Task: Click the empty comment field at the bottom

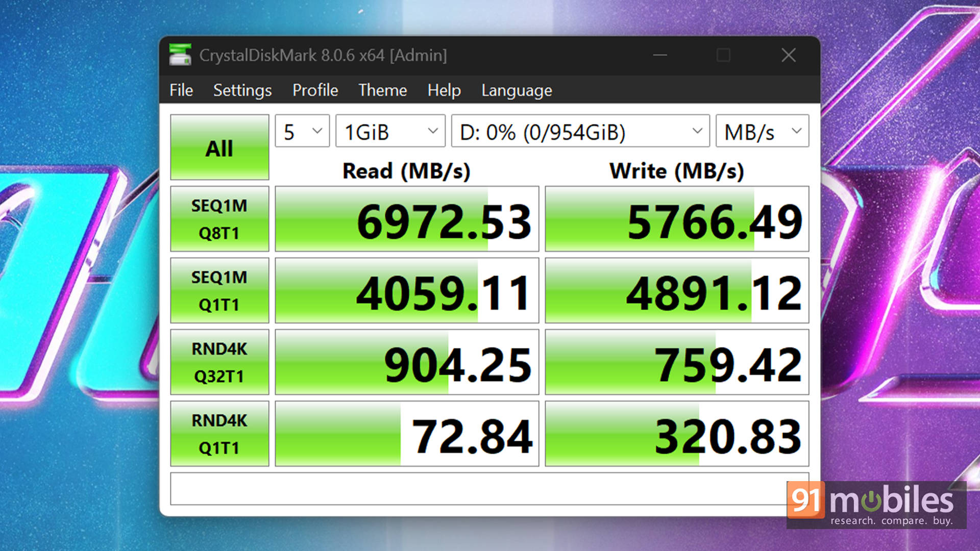Action: 489,489
